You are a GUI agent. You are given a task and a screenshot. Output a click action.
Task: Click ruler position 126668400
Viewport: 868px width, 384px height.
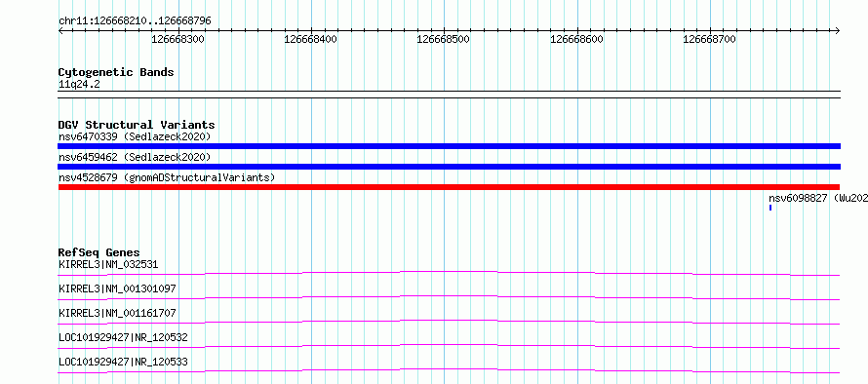(310, 39)
